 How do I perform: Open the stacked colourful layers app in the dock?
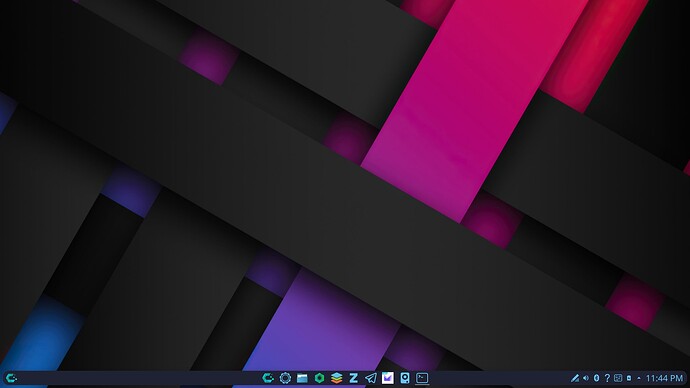(x=337, y=378)
